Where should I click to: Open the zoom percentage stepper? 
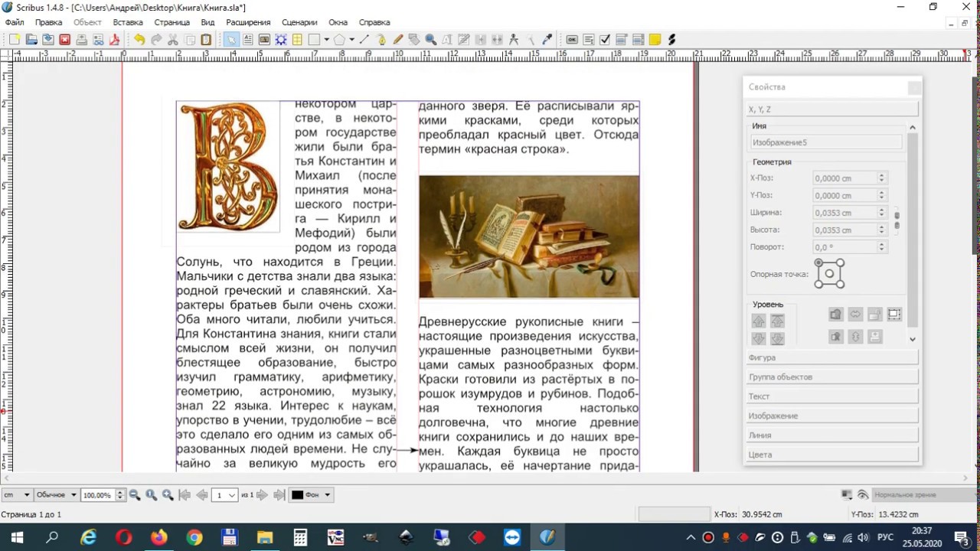tap(119, 495)
